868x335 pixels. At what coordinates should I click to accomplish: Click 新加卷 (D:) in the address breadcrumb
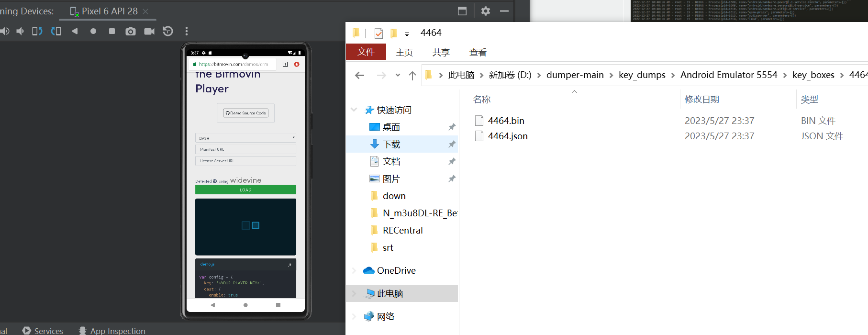[510, 75]
